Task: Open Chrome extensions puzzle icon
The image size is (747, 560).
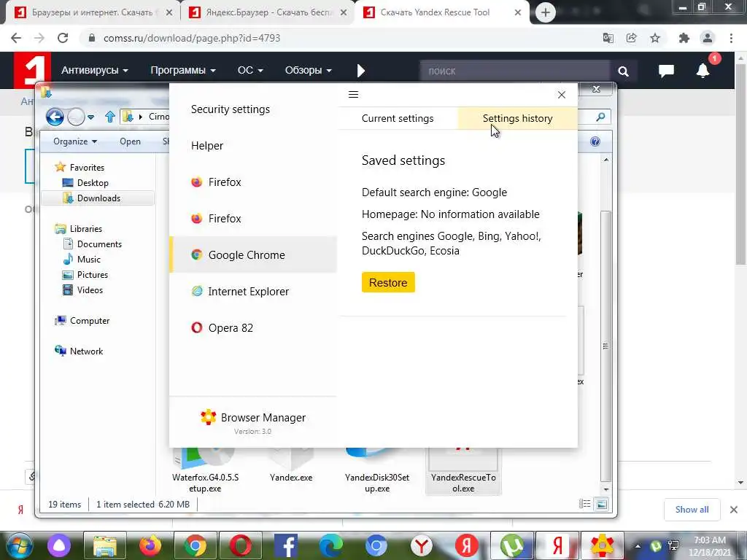Action: pyautogui.click(x=684, y=38)
